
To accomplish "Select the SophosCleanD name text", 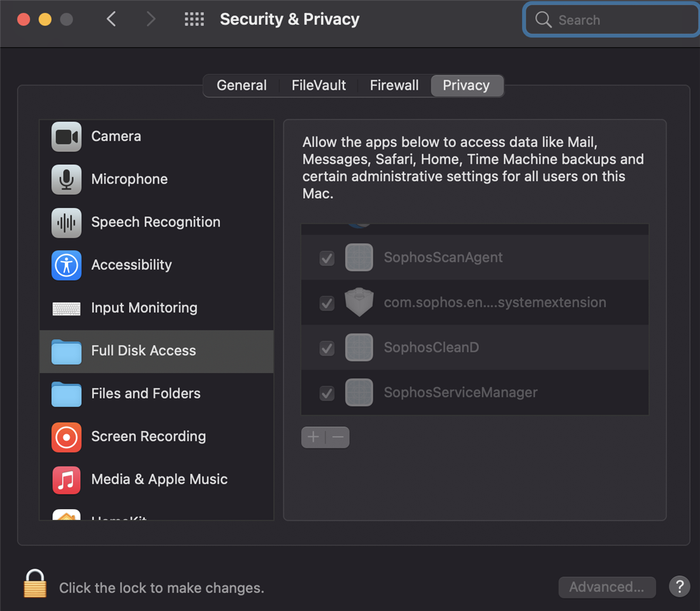I will click(x=431, y=348).
